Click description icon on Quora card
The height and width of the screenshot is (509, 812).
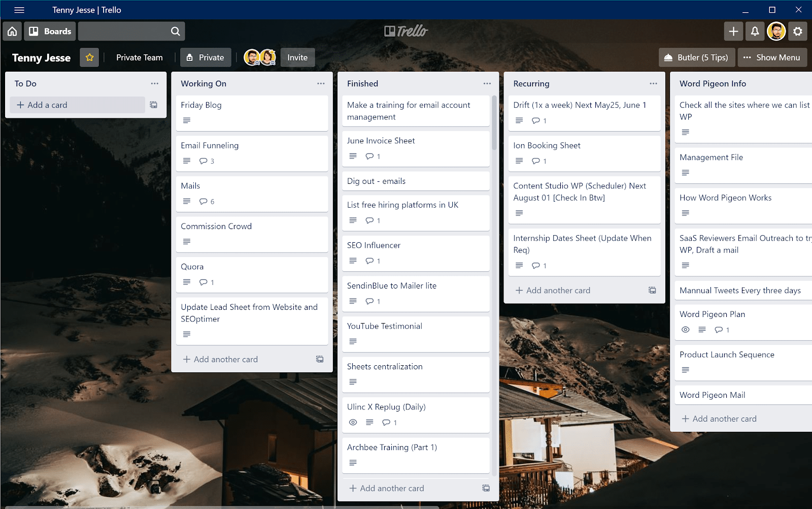[187, 282]
